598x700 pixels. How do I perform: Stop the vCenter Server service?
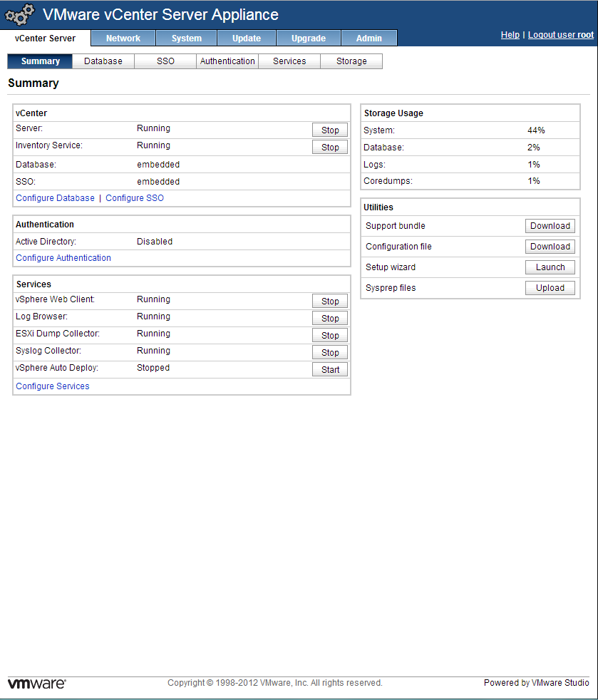pyautogui.click(x=330, y=130)
